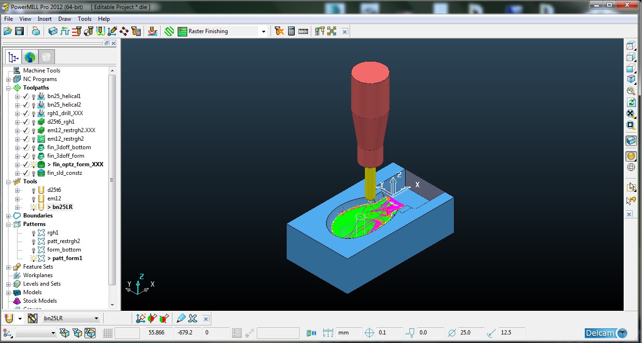Toggle light bulb for em12 tool
644x343 pixels.
pos(34,199)
